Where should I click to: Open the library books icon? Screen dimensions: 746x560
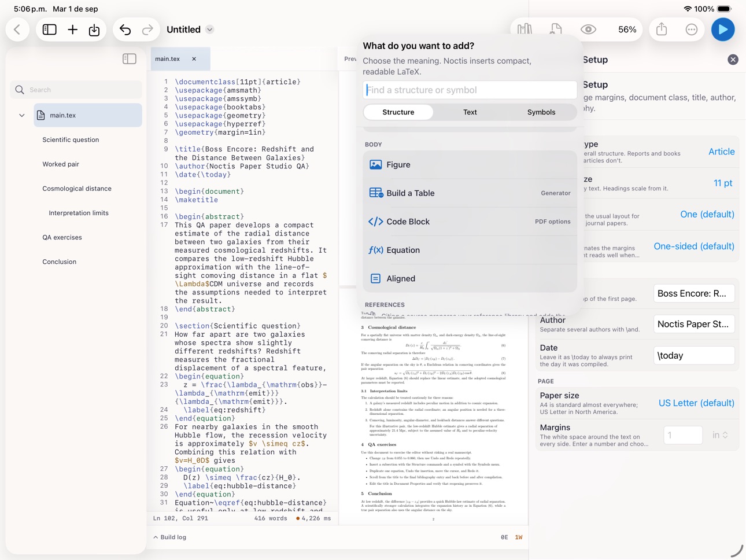525,30
